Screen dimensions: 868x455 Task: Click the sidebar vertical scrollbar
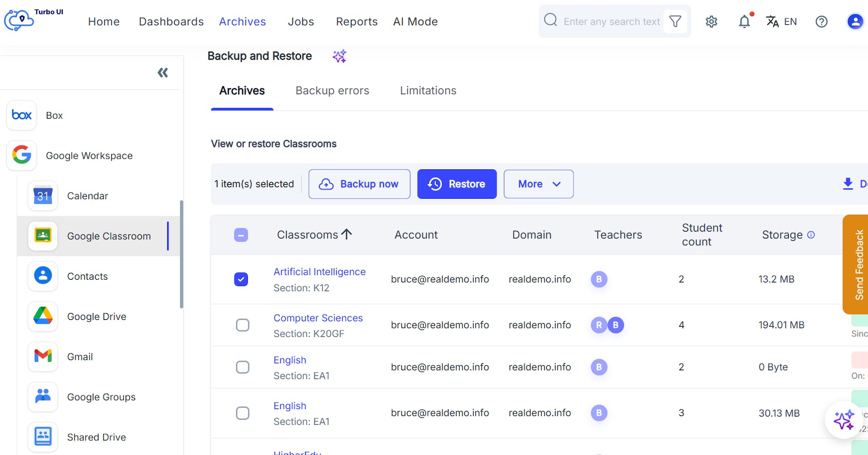[181, 254]
